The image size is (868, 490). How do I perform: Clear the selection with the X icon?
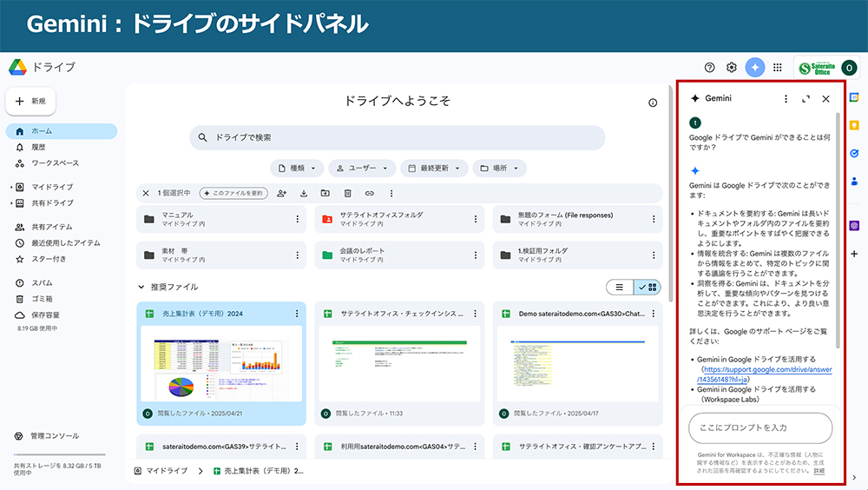[x=146, y=193]
